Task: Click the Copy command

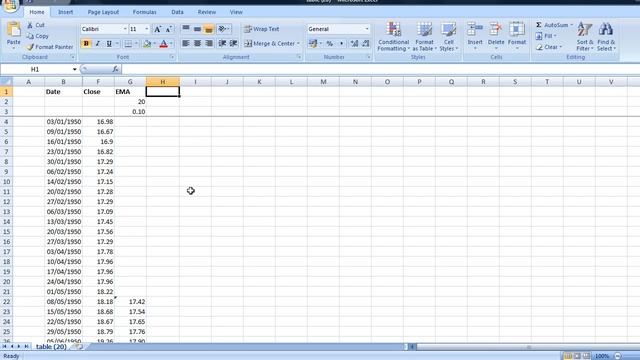Action: point(38,36)
